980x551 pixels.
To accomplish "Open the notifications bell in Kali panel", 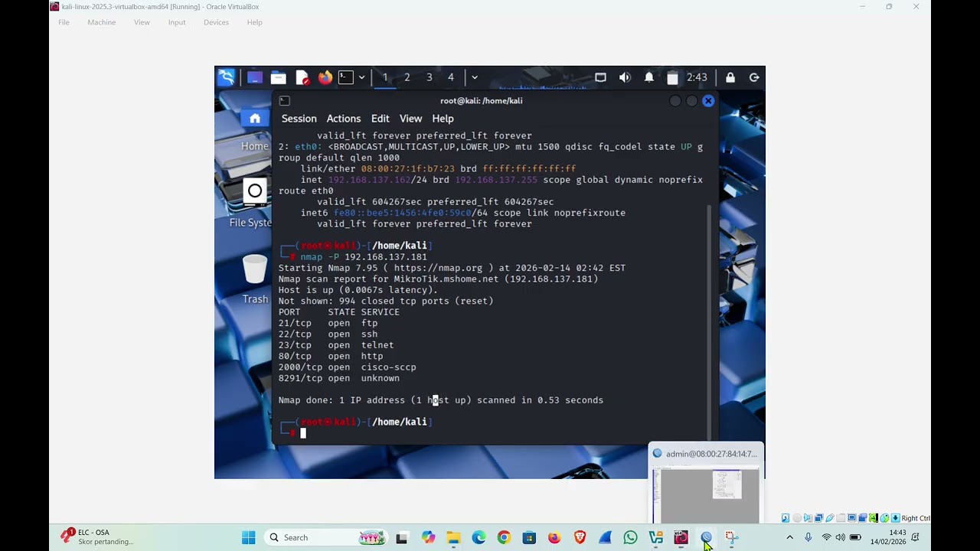I will point(649,77).
